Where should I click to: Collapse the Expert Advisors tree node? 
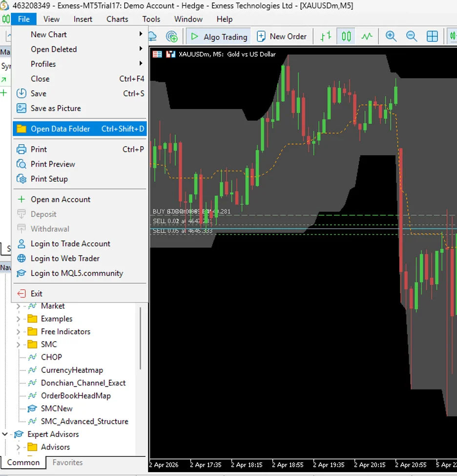point(5,434)
